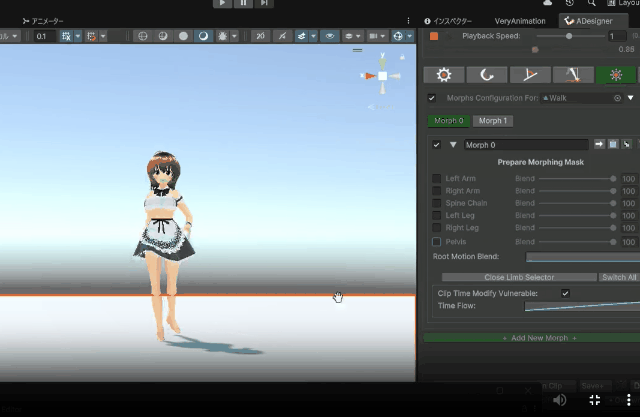Image resolution: width=640 pixels, height=417 pixels.
Task: Switch to the VeryAnimation tab
Action: 522,20
